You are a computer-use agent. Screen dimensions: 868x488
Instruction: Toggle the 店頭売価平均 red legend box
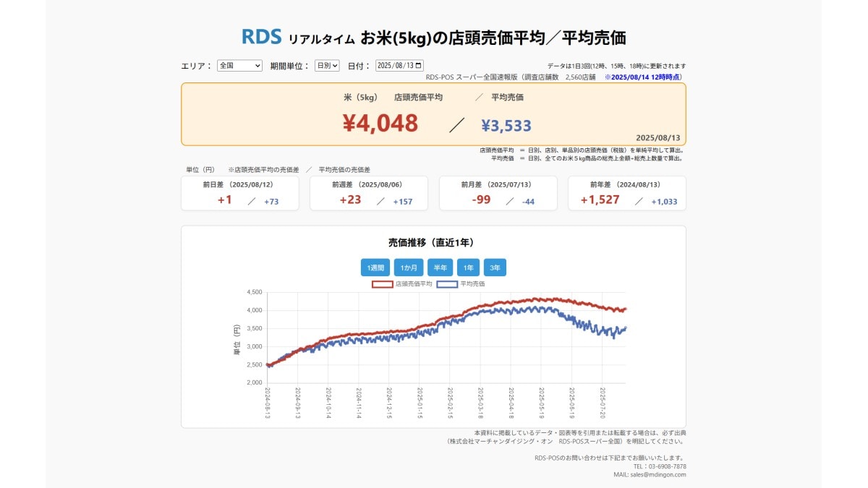[382, 284]
